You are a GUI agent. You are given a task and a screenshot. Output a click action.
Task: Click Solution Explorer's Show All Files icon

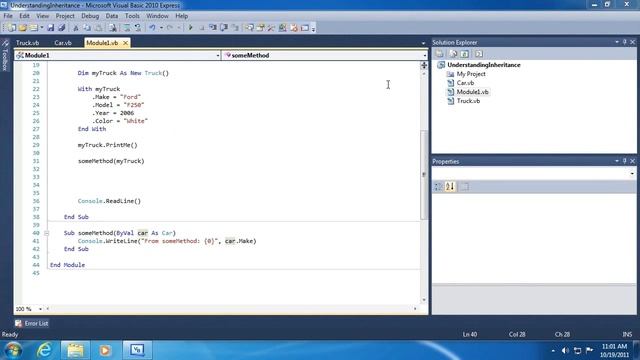[x=452, y=53]
